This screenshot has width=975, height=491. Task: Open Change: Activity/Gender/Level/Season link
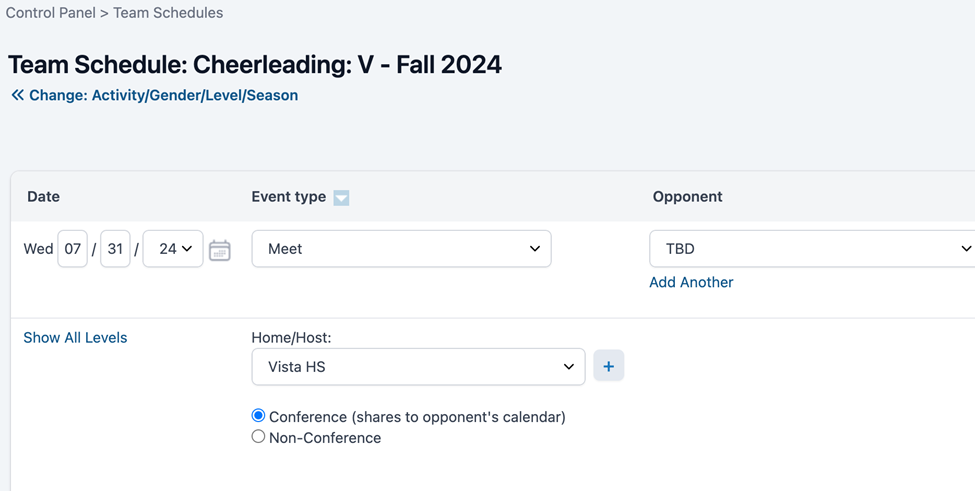pos(164,95)
